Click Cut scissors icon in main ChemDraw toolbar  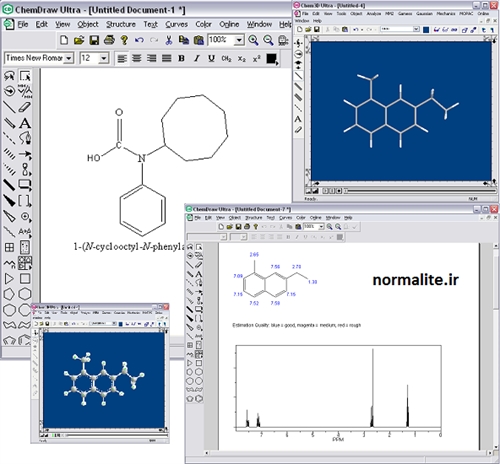tap(169, 40)
